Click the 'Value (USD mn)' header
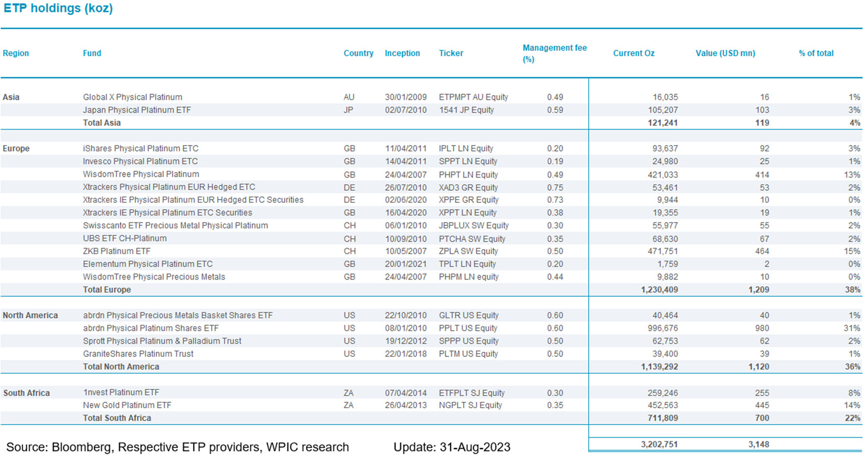 click(725, 53)
